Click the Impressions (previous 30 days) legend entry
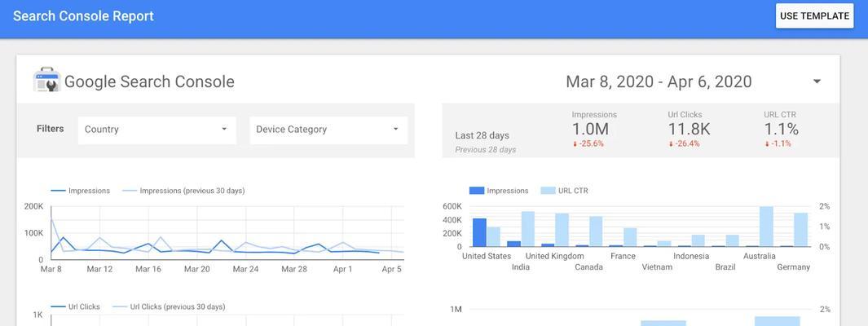 coord(183,191)
